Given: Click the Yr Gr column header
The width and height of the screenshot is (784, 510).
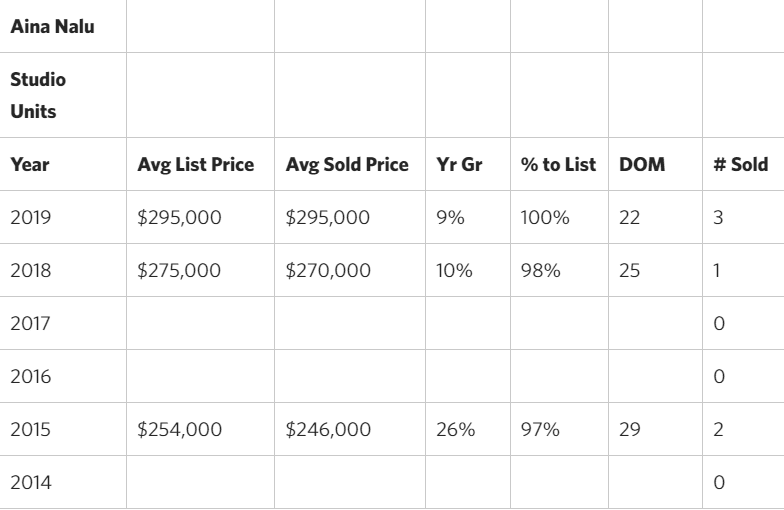Looking at the screenshot, I should pyautogui.click(x=468, y=164).
